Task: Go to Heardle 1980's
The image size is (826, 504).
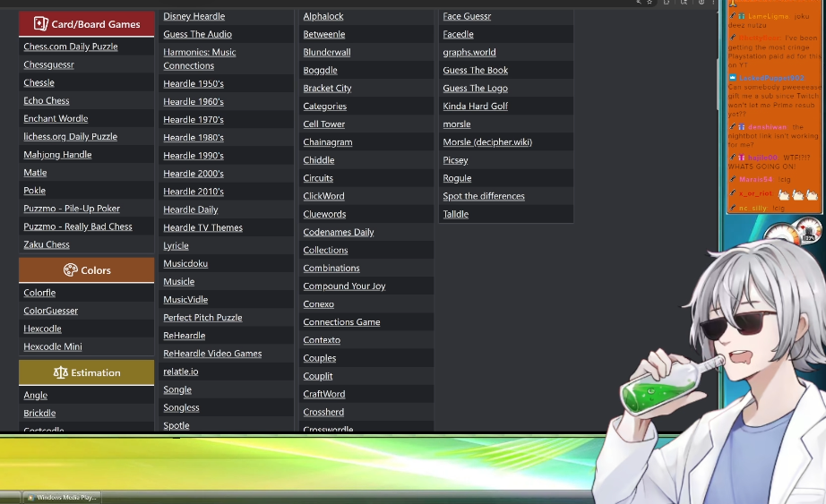Action: pyautogui.click(x=194, y=138)
